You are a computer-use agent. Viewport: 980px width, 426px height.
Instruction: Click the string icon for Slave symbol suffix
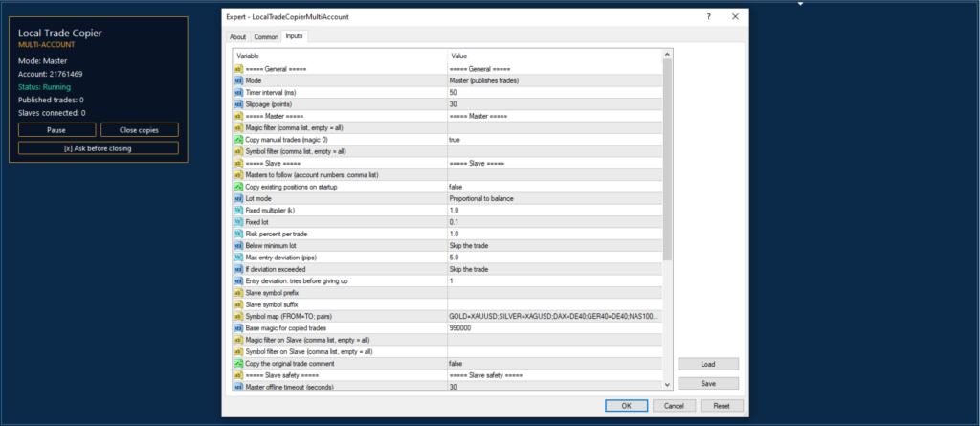coord(238,304)
